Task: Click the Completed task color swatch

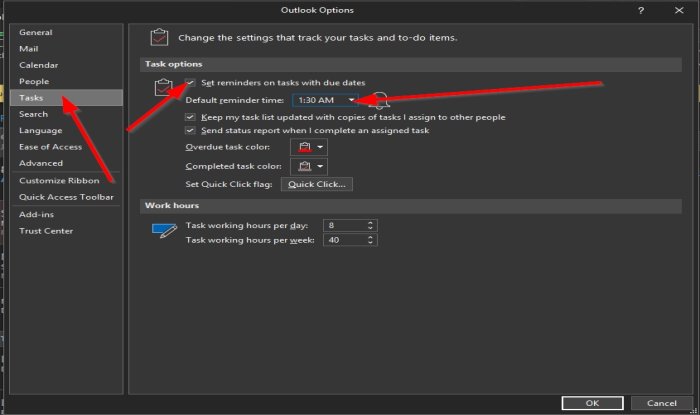Action: pyautogui.click(x=304, y=166)
